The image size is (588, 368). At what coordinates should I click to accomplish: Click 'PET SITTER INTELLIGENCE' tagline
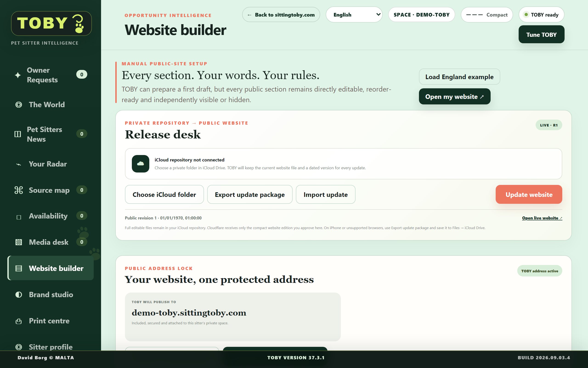pyautogui.click(x=45, y=43)
